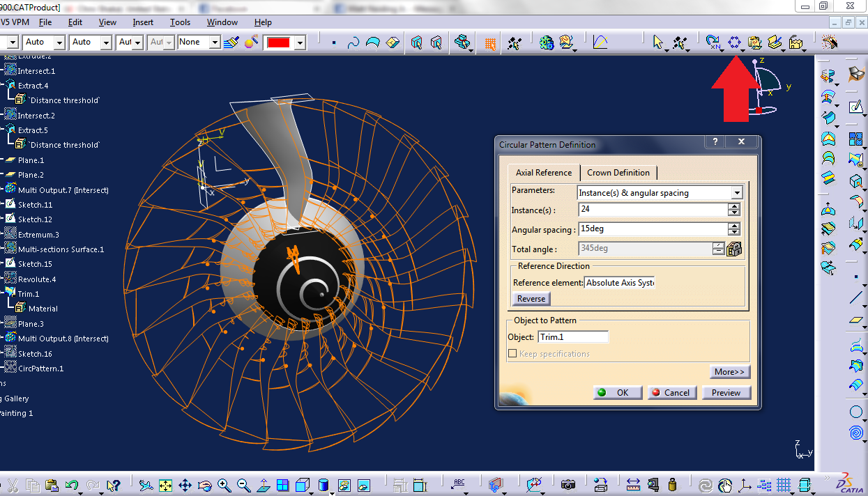Select Multi-sections Surface.1 in the tree
The height and width of the screenshot is (496, 868).
61,249
